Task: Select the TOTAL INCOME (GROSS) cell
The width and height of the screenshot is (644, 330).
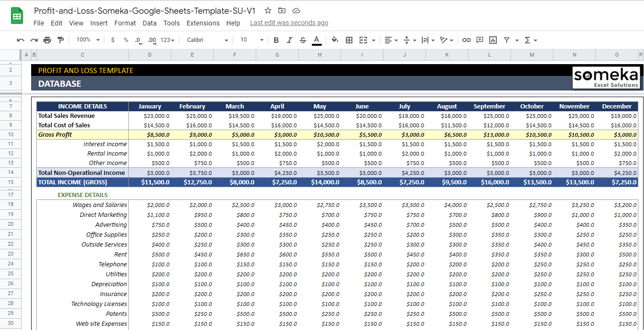Action: (x=83, y=182)
